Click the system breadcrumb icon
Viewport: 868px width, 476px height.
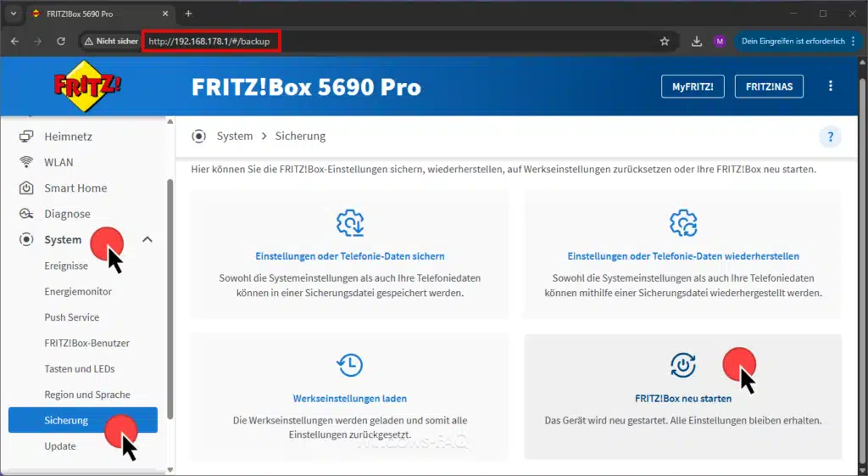click(x=198, y=136)
